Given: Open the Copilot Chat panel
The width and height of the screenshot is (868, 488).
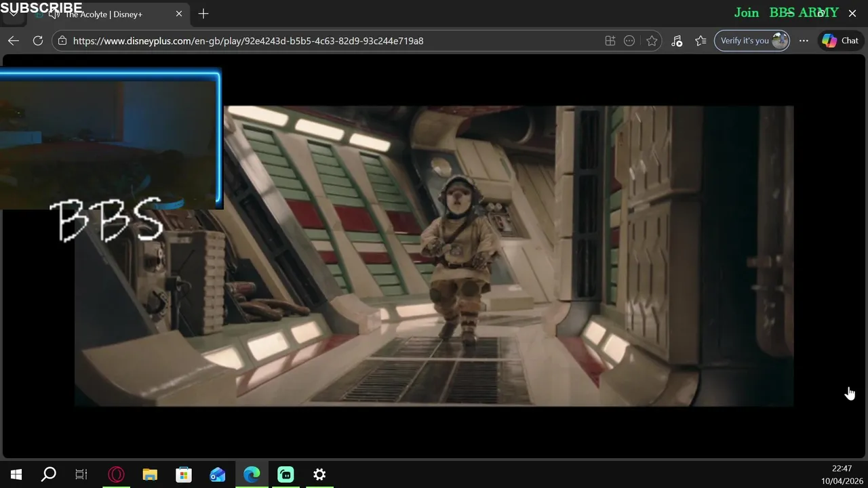Looking at the screenshot, I should pyautogui.click(x=841, y=41).
